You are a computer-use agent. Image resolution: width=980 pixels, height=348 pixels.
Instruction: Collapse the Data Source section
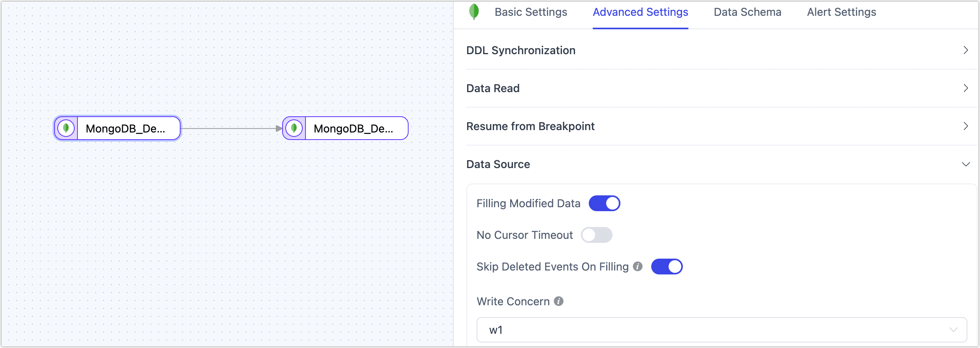(966, 164)
